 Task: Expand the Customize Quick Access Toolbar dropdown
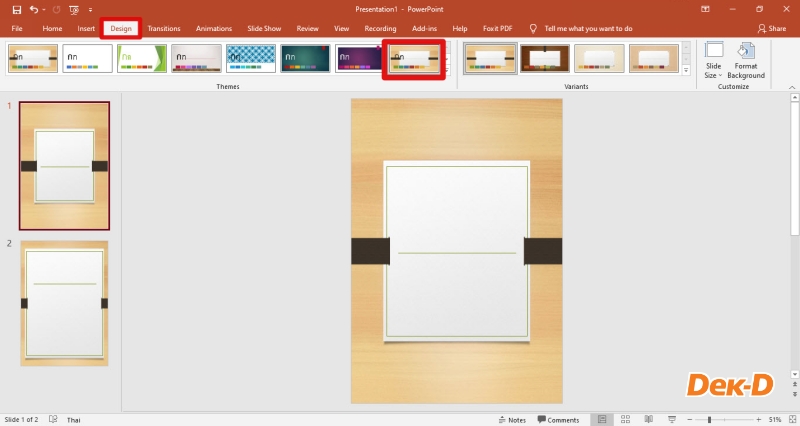click(90, 9)
